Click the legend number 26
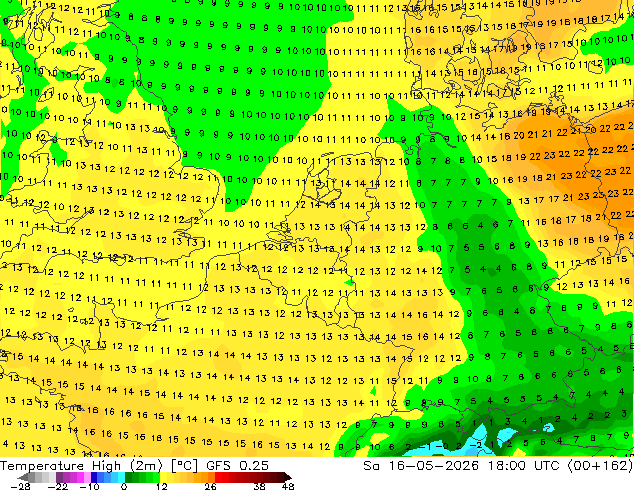This screenshot has height=490, width=634. coord(210,486)
